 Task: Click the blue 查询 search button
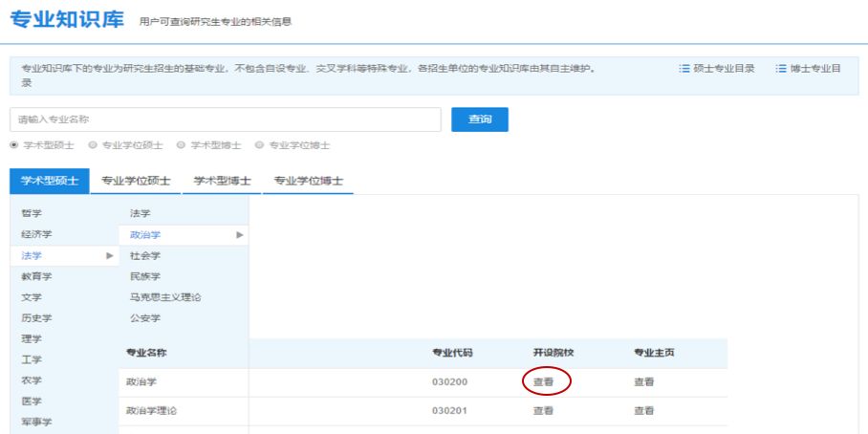point(479,119)
